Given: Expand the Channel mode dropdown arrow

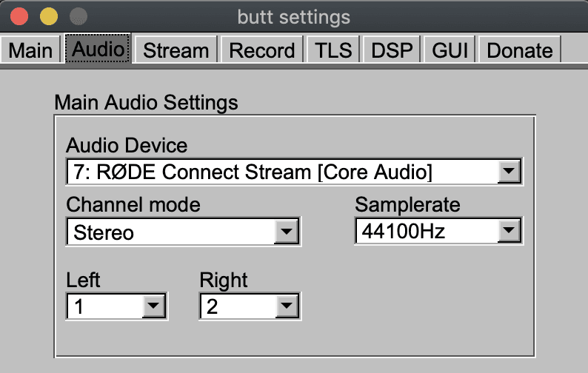Looking at the screenshot, I should click(286, 232).
